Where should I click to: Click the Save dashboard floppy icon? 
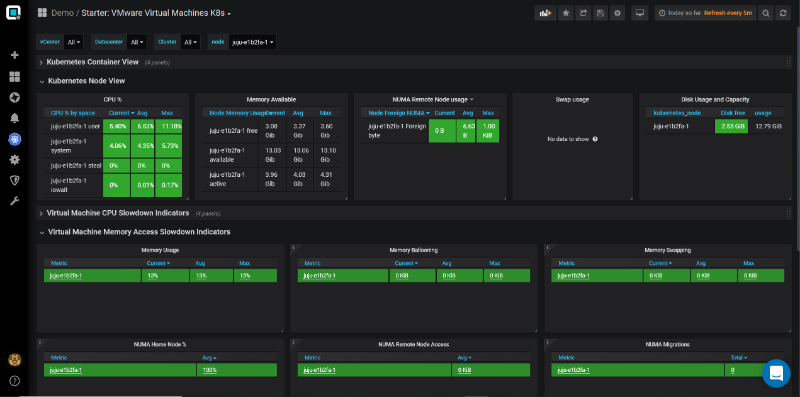point(601,13)
